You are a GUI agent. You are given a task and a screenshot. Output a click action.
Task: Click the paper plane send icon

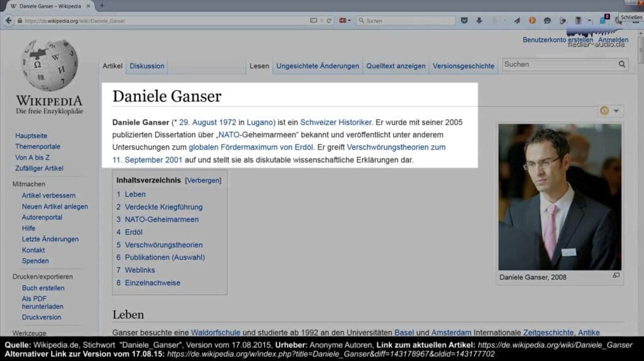coord(517,21)
